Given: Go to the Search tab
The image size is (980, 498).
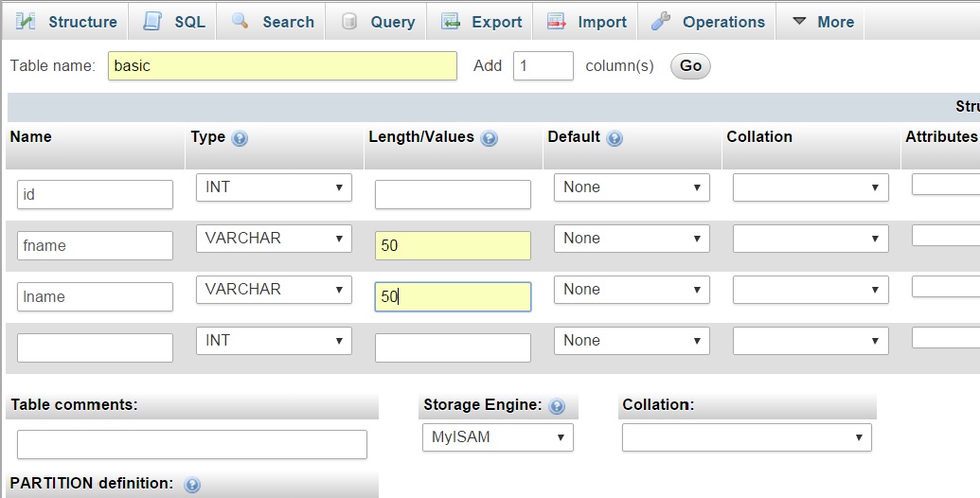Looking at the screenshot, I should 271,21.
